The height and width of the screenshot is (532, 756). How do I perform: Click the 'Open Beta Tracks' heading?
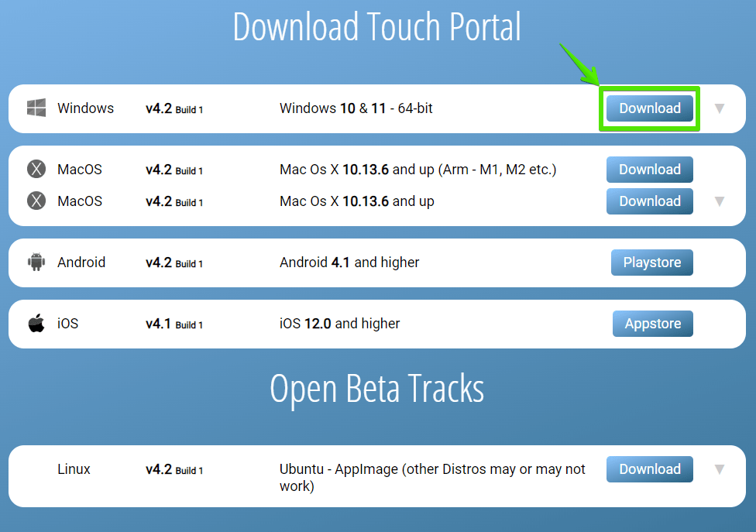coord(377,389)
